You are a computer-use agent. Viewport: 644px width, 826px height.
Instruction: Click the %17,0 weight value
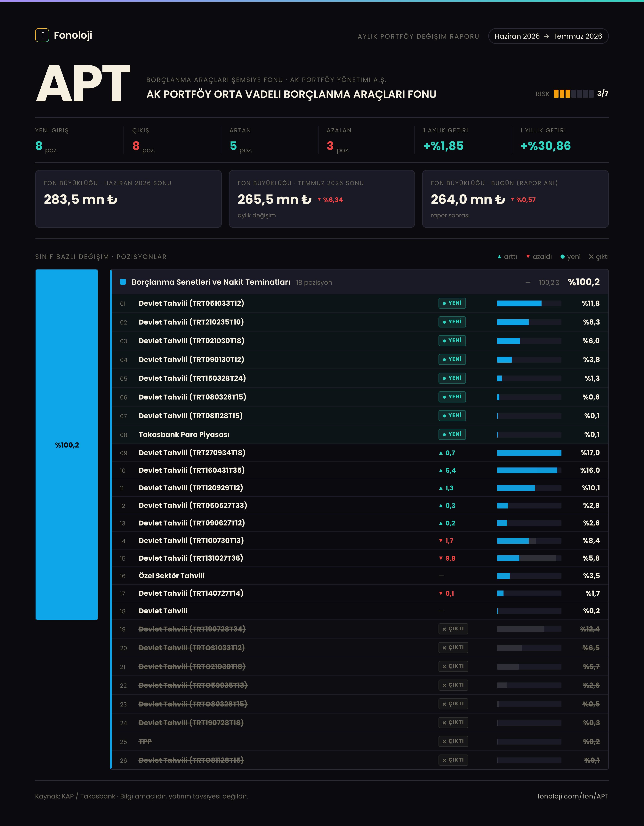590,453
